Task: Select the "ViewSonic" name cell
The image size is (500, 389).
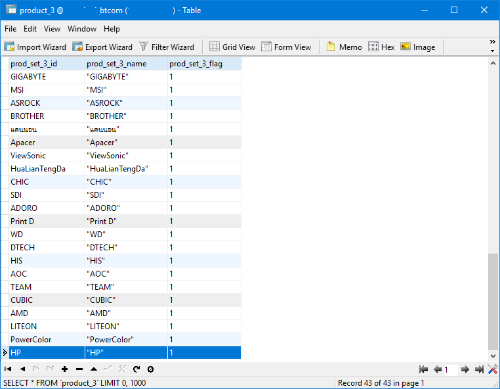Action: click(x=126, y=156)
